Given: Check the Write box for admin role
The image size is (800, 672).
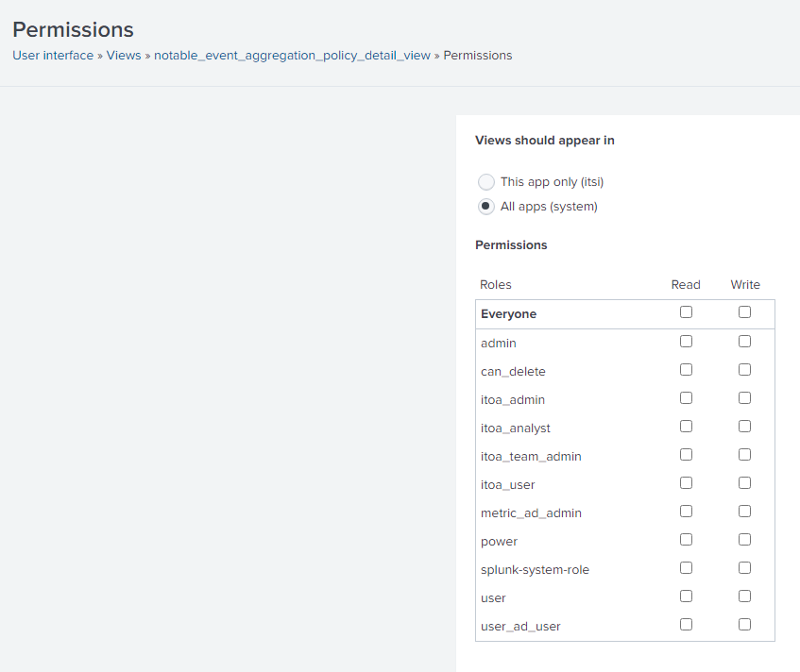Looking at the screenshot, I should (x=743, y=341).
